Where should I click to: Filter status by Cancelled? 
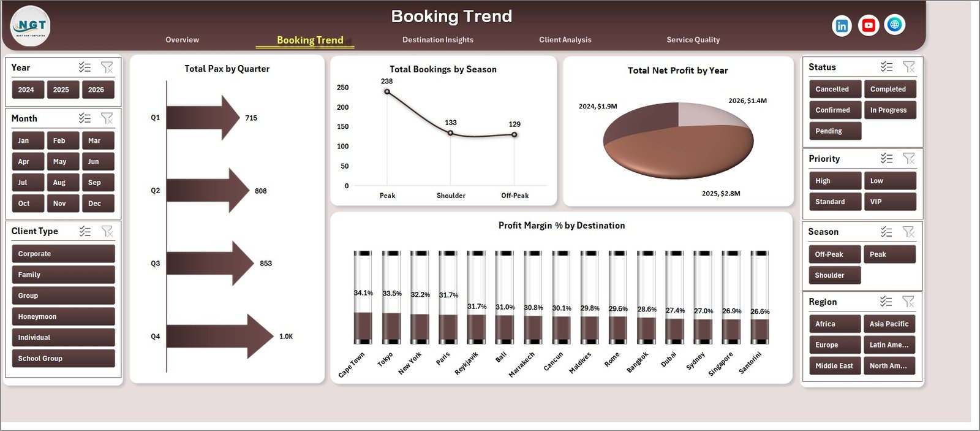tap(835, 89)
